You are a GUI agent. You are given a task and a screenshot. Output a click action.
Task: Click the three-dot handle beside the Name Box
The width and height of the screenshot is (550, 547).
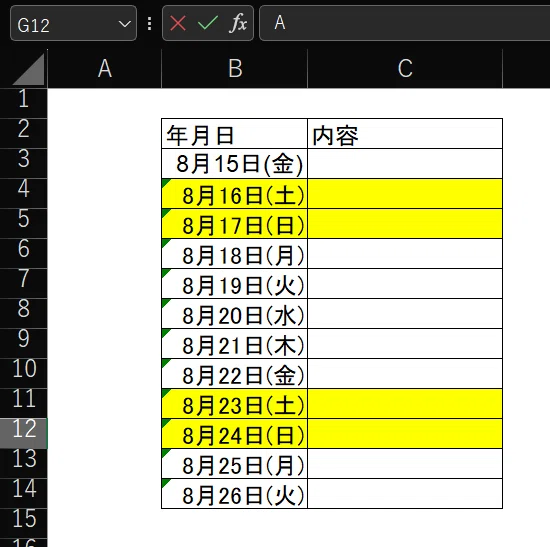tap(149, 24)
